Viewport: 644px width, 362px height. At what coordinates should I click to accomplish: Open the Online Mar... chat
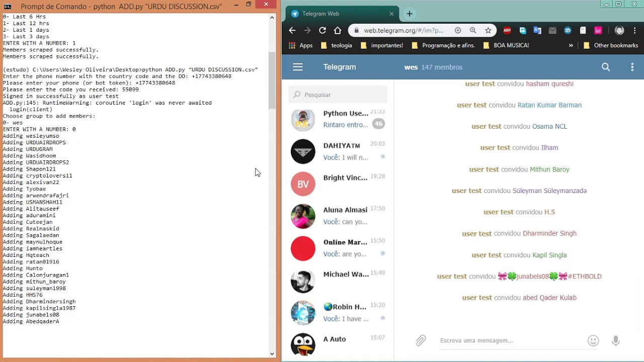tap(338, 248)
